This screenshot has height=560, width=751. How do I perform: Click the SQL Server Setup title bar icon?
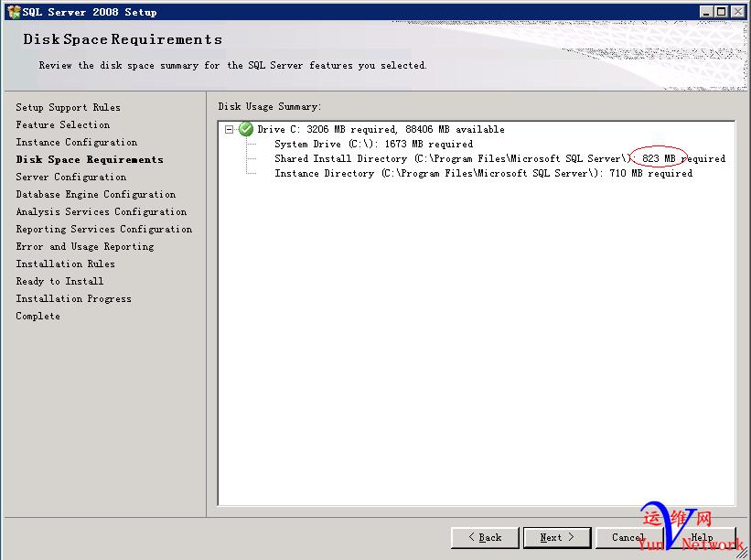click(x=14, y=12)
